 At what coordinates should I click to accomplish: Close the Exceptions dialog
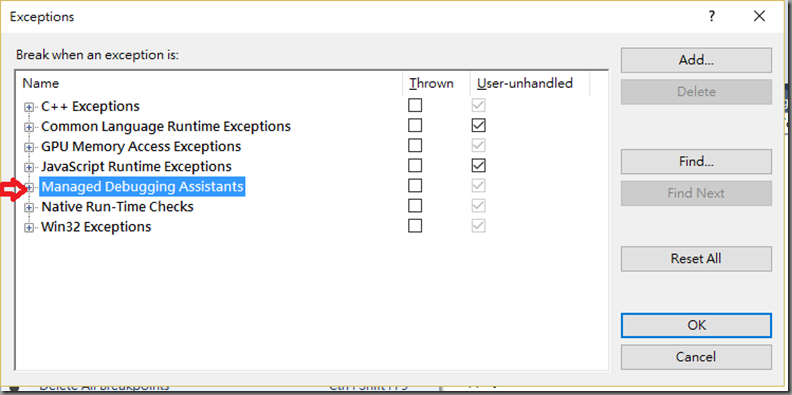(x=759, y=17)
